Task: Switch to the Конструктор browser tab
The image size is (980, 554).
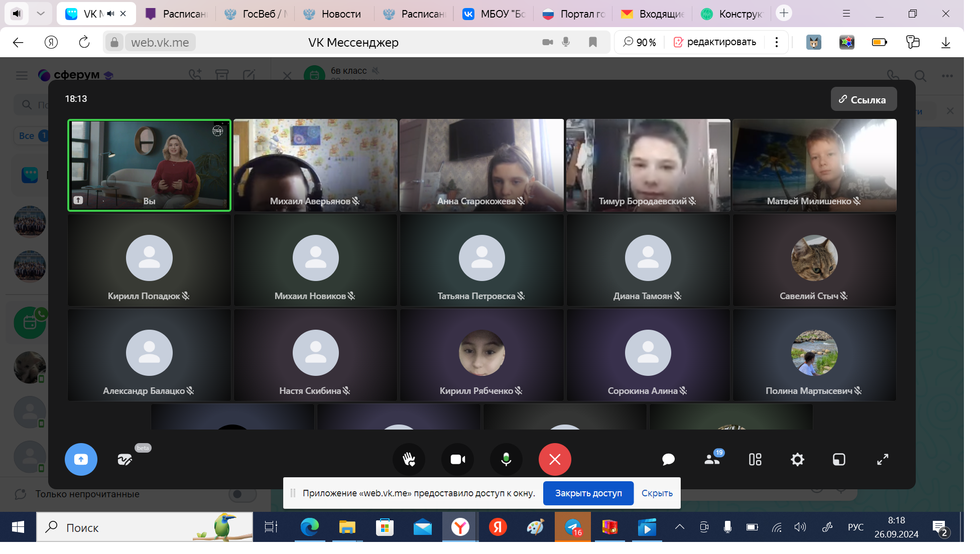Action: [x=732, y=14]
